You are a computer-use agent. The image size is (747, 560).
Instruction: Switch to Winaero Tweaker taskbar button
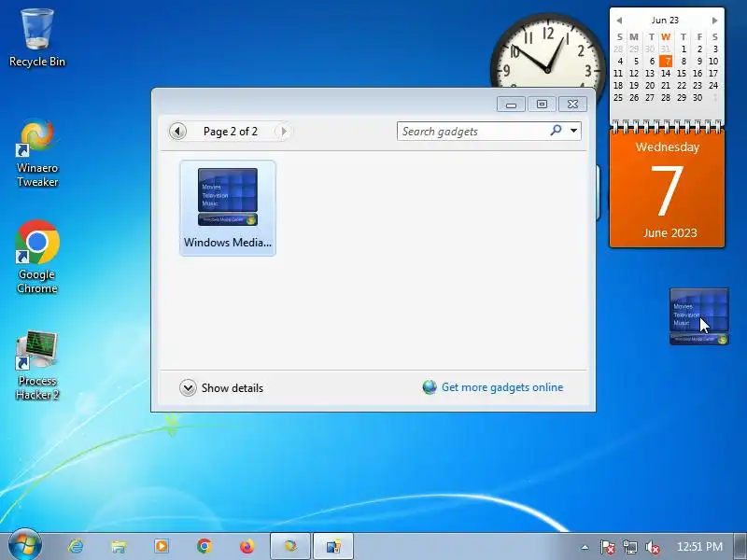290,546
